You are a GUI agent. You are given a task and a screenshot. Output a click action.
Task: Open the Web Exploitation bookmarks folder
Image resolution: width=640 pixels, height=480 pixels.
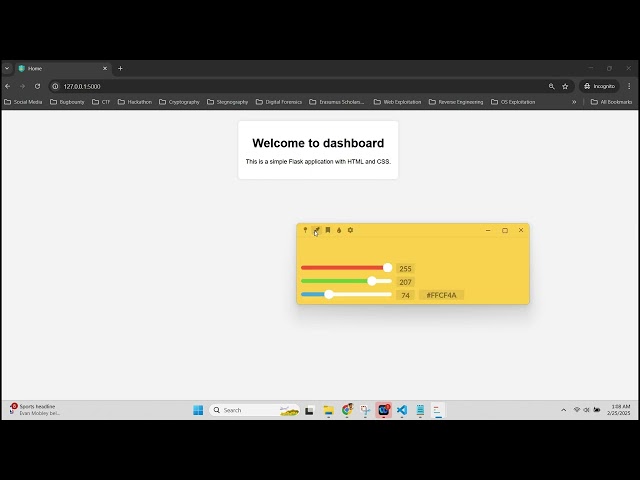(398, 102)
